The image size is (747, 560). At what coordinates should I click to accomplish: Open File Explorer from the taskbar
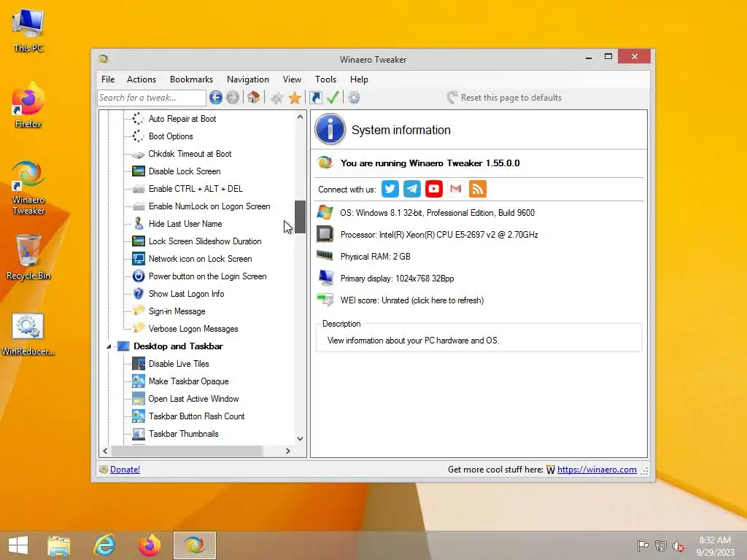coord(58,545)
